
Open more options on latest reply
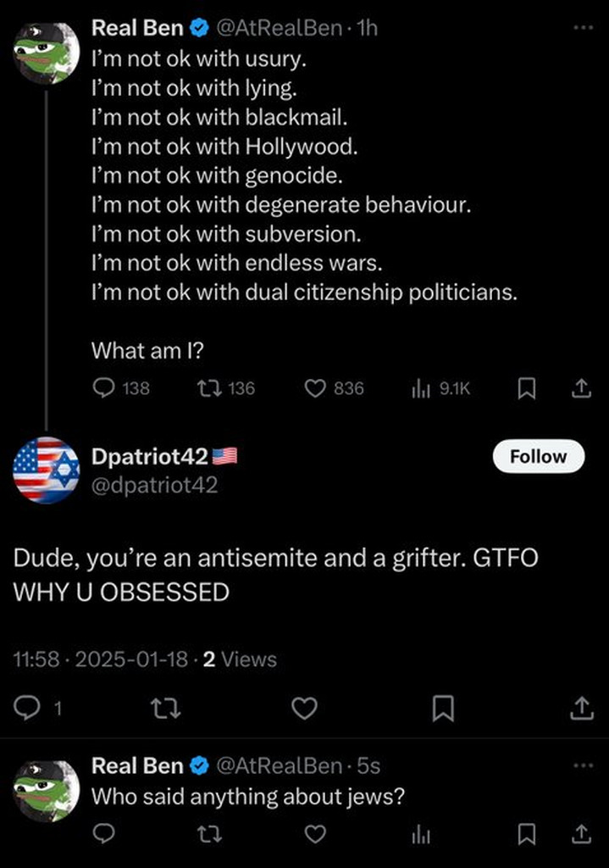click(583, 765)
